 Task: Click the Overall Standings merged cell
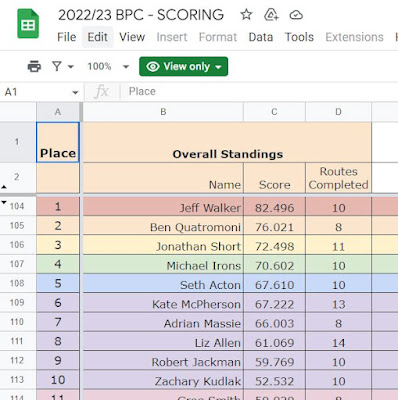click(x=227, y=142)
